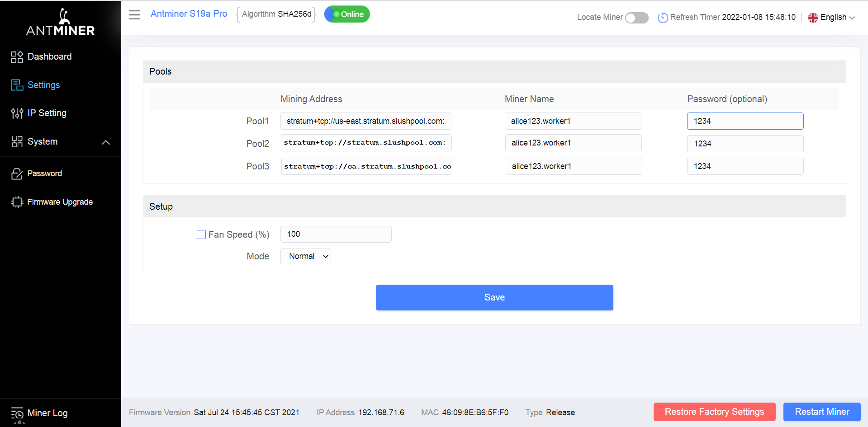This screenshot has height=427, width=868.
Task: Toggle the Locate Miner switch
Action: [636, 18]
